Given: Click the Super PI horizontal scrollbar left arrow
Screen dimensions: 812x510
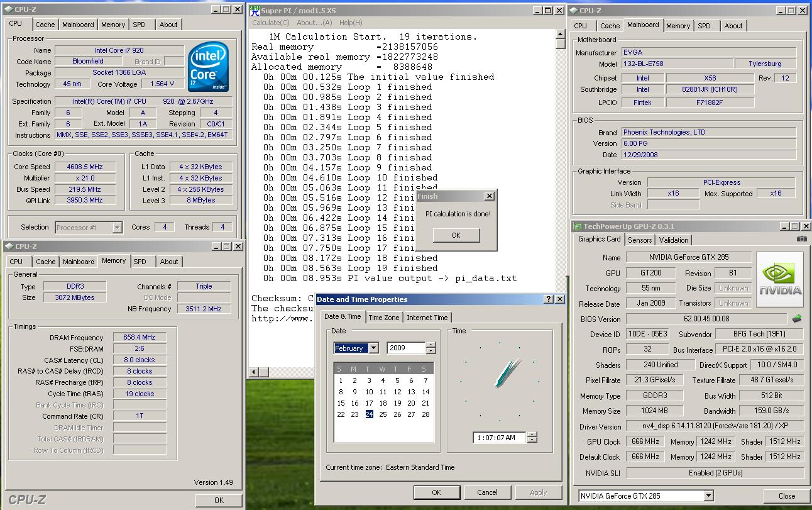Looking at the screenshot, I should pyautogui.click(x=254, y=372).
